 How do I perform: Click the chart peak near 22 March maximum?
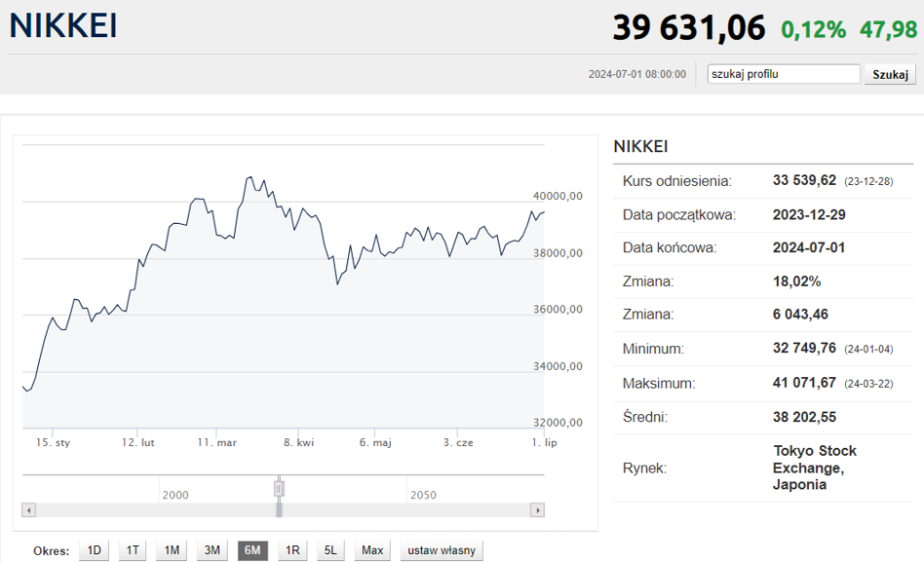[x=250, y=176]
